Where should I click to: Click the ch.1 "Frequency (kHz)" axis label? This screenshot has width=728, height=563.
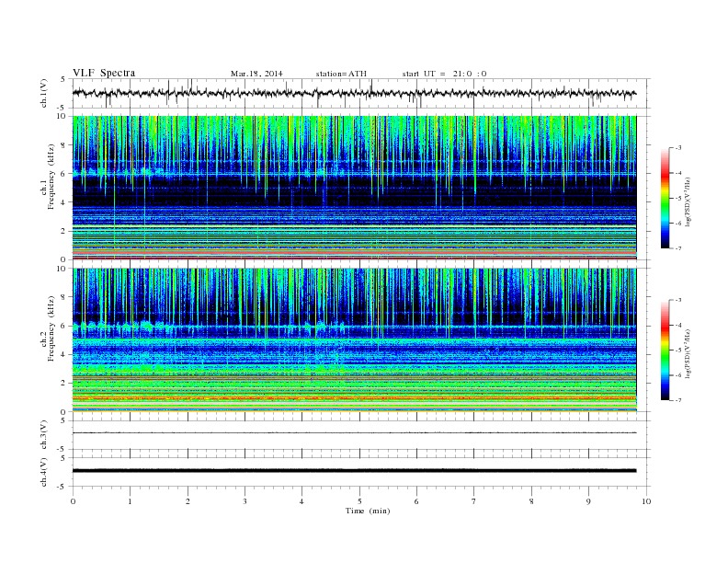[51, 177]
